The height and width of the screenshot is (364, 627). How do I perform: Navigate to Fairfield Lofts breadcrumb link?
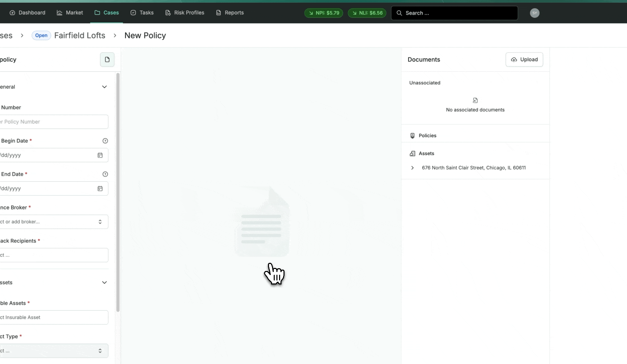tap(80, 35)
